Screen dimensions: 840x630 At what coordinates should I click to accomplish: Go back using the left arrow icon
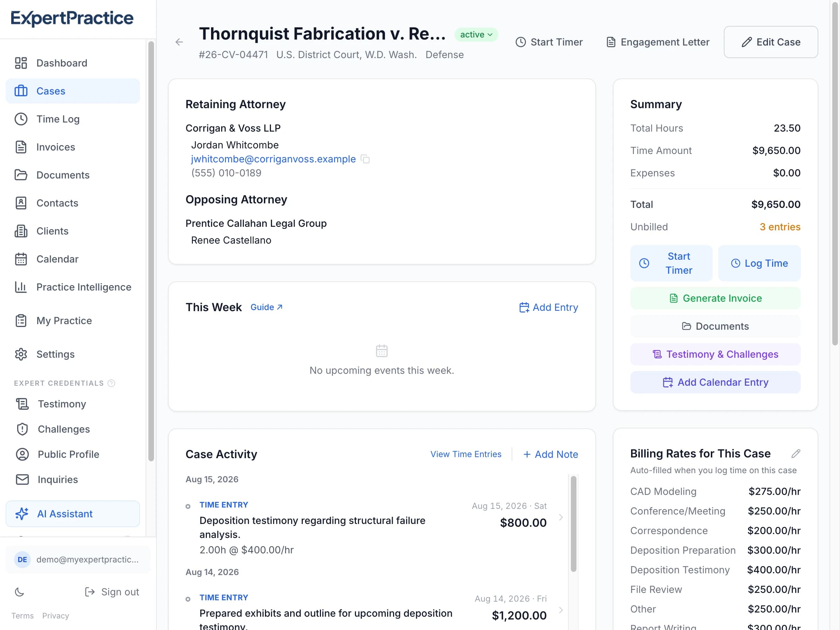pyautogui.click(x=179, y=42)
